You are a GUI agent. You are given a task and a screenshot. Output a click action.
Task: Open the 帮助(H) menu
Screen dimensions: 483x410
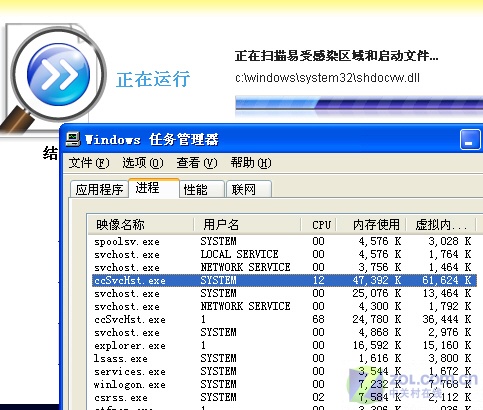click(251, 163)
